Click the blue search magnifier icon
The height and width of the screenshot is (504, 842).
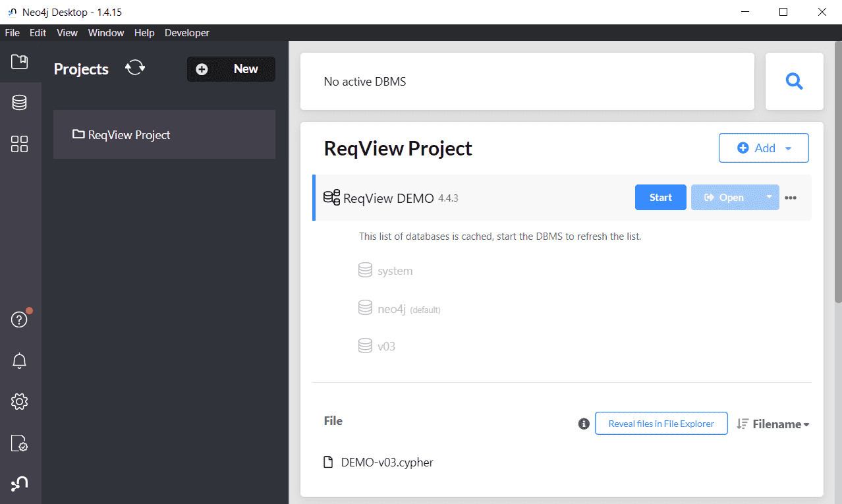(x=795, y=82)
